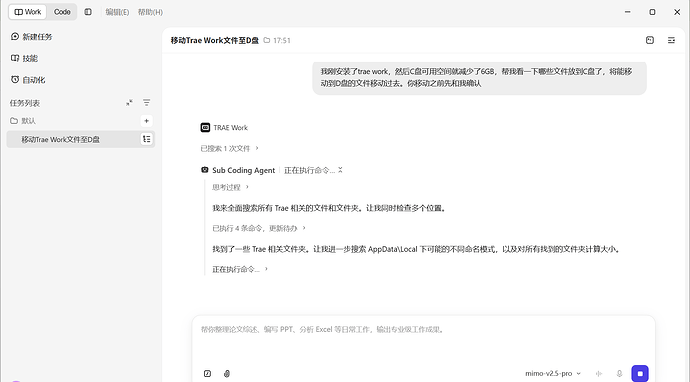Expand 已执行 4 条命令，更新待办 details
This screenshot has width=690, height=382.
click(259, 228)
